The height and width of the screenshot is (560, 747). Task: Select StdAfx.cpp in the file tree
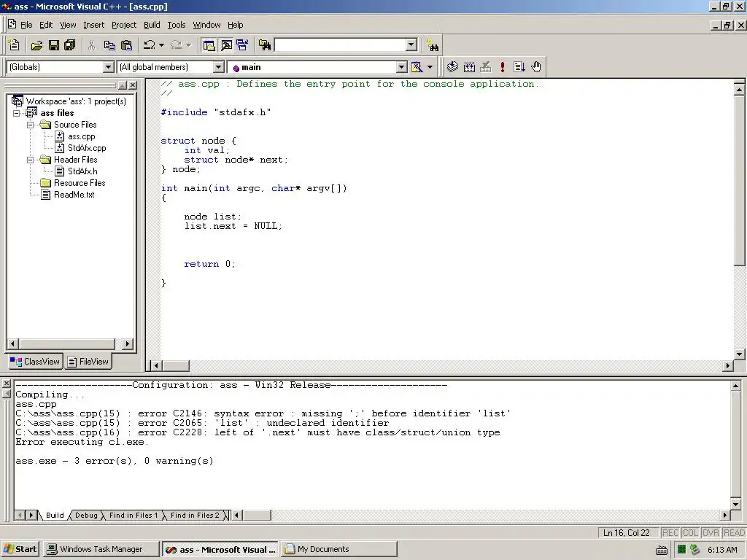click(x=87, y=148)
